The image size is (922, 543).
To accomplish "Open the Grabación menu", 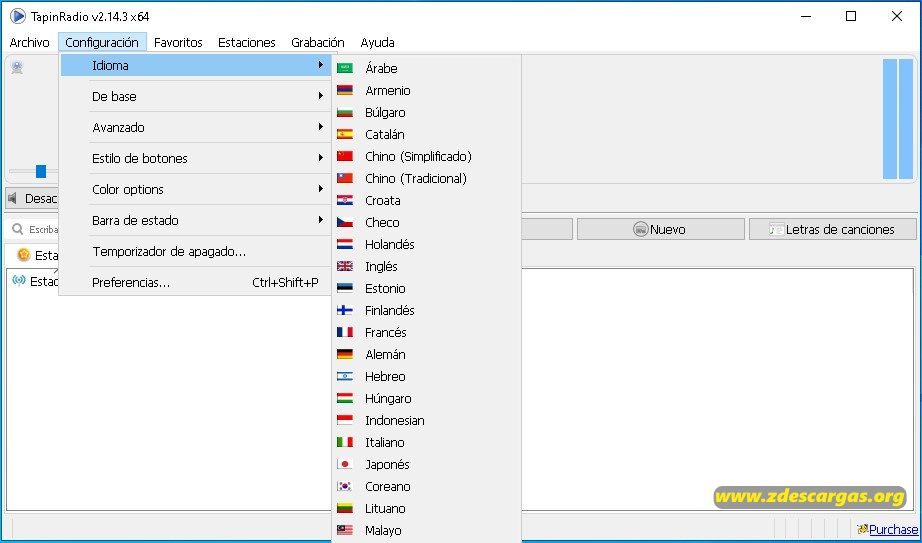I will tap(318, 42).
